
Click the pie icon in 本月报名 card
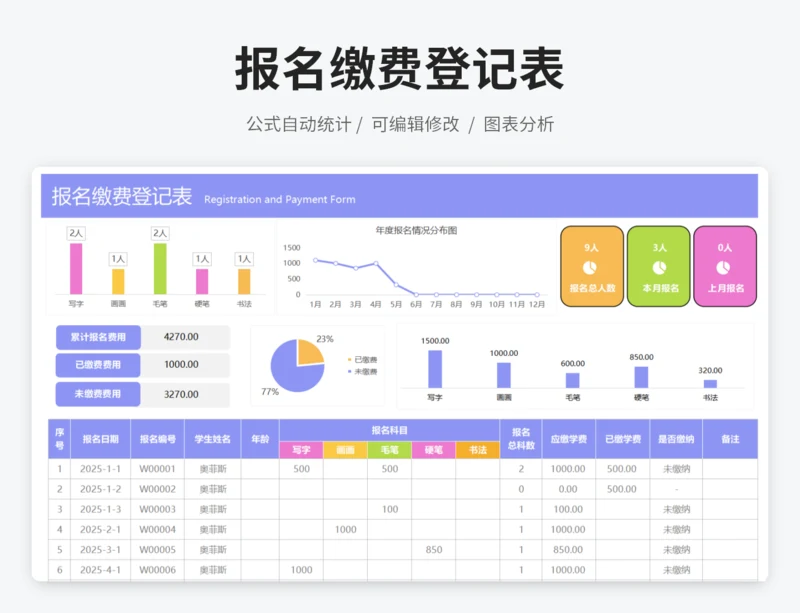[x=659, y=267]
